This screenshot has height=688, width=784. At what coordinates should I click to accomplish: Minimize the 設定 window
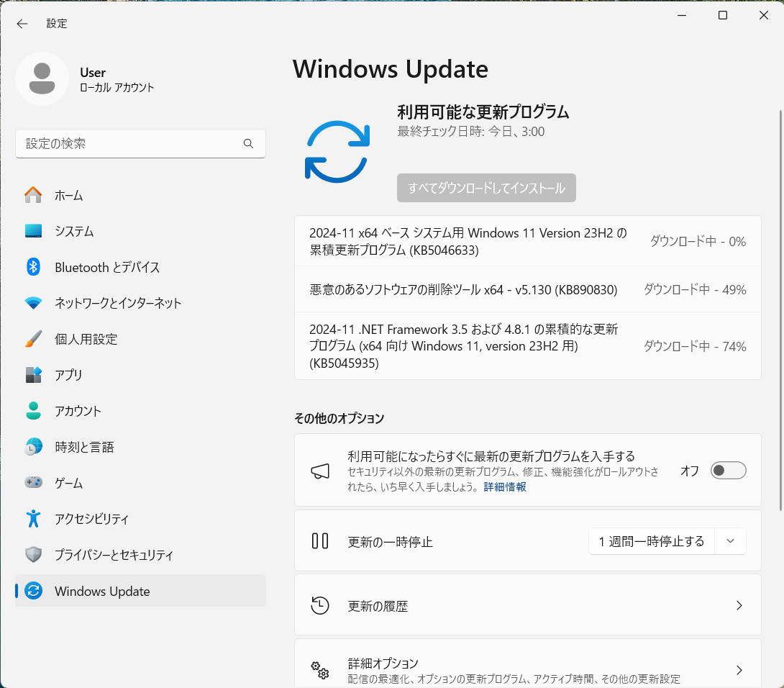pos(681,16)
